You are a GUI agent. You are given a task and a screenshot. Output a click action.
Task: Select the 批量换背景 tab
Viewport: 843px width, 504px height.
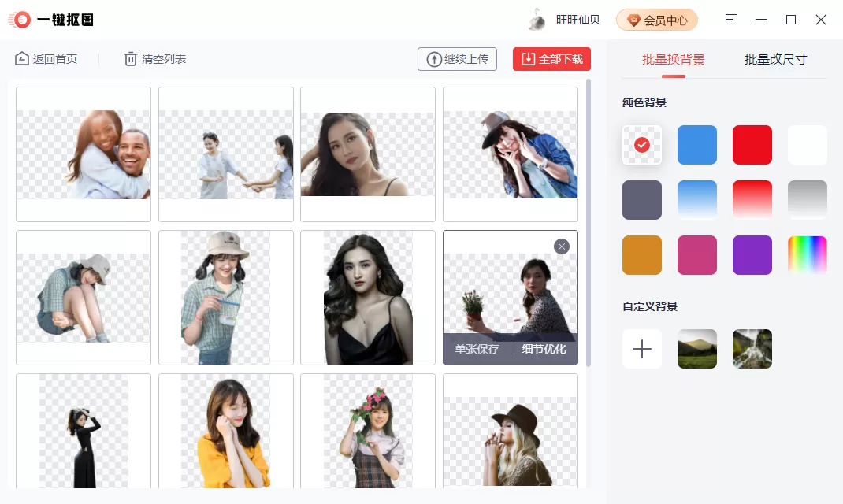click(x=673, y=59)
